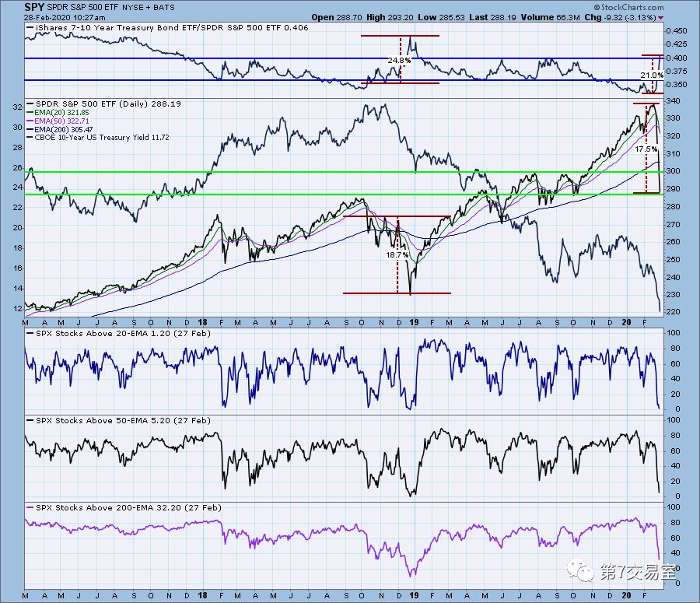This screenshot has height=603, width=700.
Task: Click the 16 label on the left yield axis
Action: coord(18,268)
